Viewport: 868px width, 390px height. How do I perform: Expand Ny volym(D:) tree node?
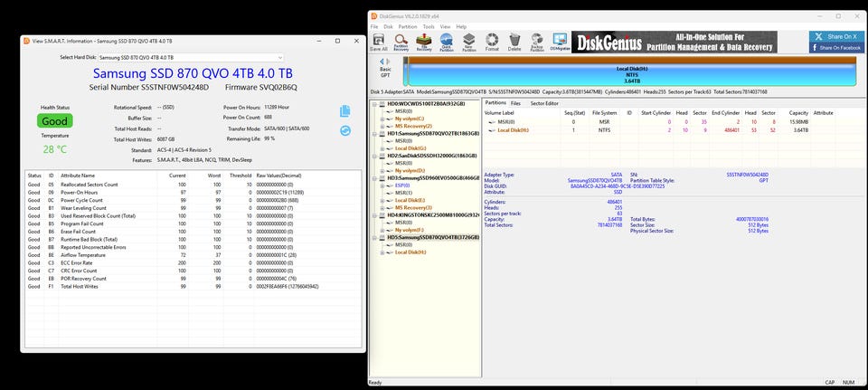(x=382, y=171)
